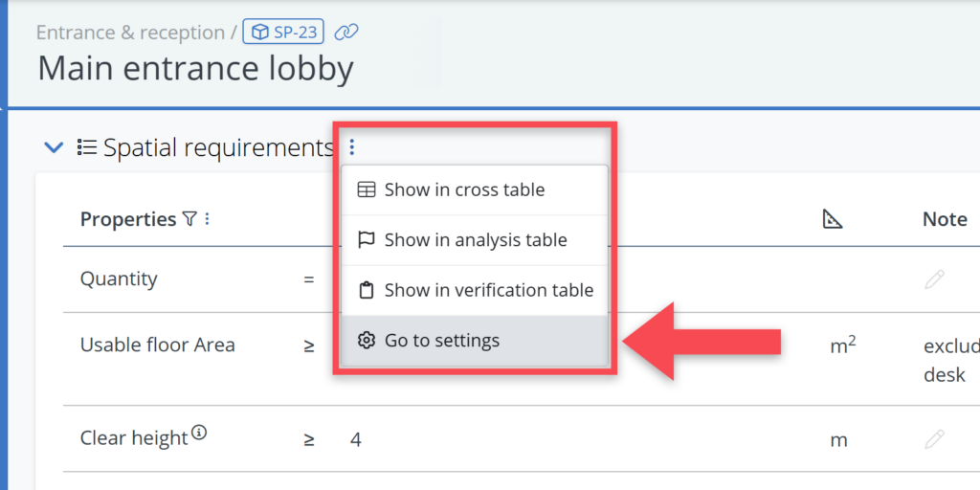Click the Usable floor Area property
The image size is (980, 490).
click(157, 345)
